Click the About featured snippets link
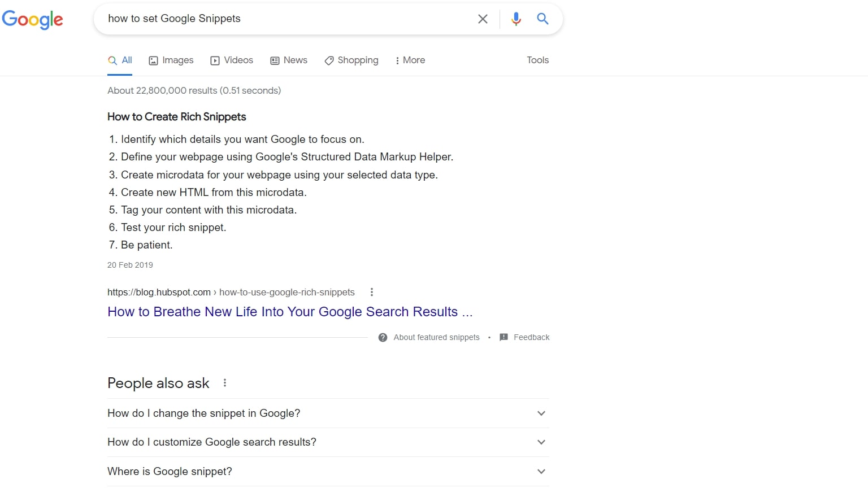868x488 pixels. (436, 337)
